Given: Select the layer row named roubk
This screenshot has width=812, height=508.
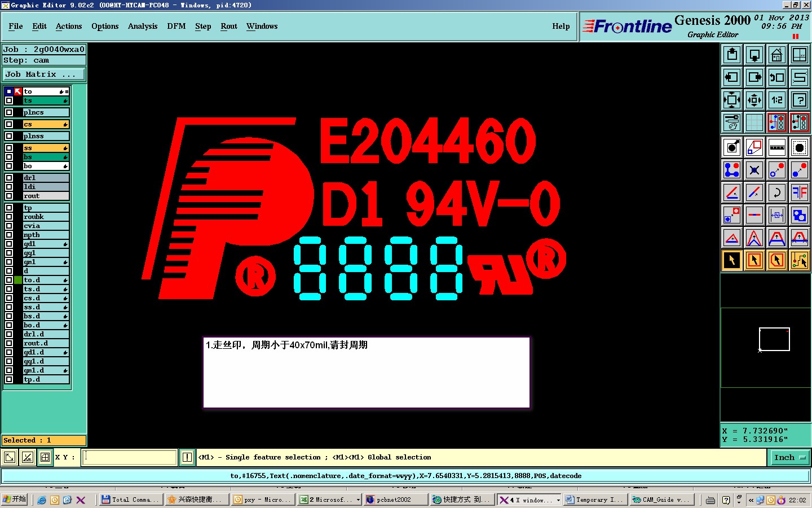Looking at the screenshot, I should (x=46, y=217).
